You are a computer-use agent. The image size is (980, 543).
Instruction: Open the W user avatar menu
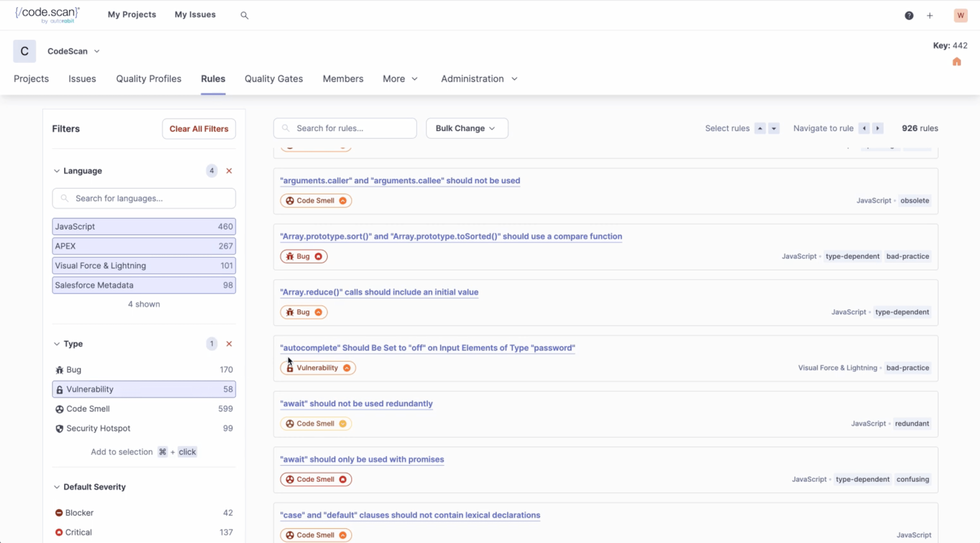coord(960,15)
